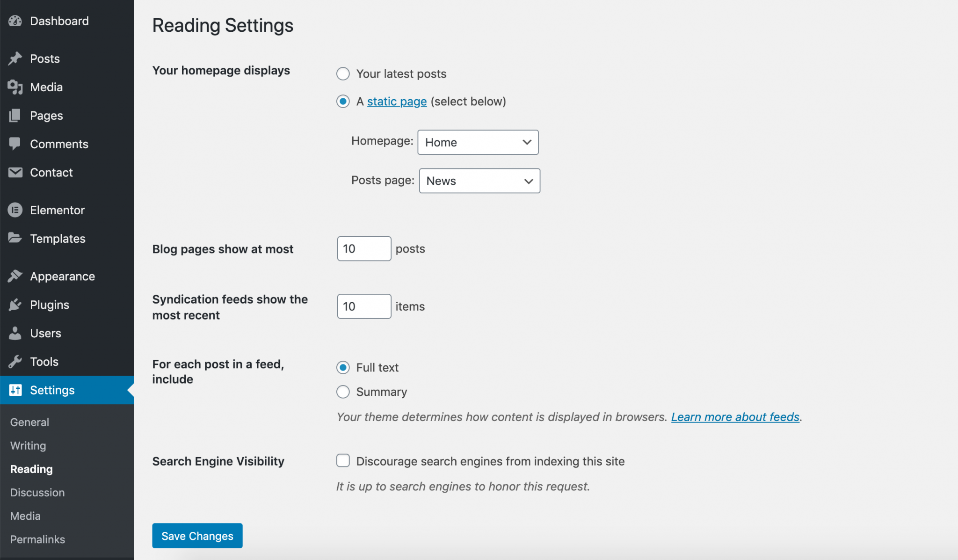Click the 'Reading Settings' page heading
Viewport: 958px width, 560px height.
pyautogui.click(x=223, y=25)
